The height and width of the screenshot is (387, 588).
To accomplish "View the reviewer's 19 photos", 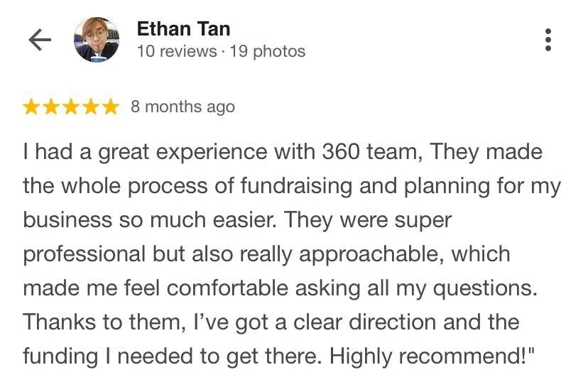I will [268, 51].
